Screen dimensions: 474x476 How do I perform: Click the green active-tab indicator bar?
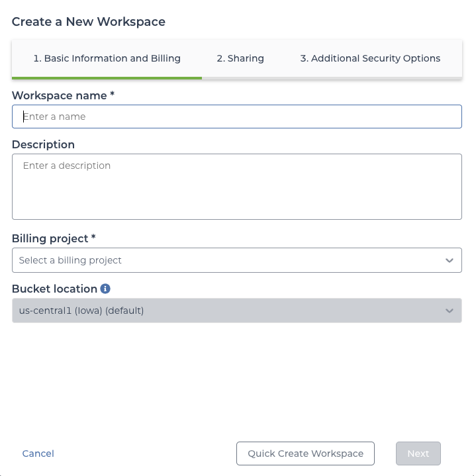click(107, 77)
